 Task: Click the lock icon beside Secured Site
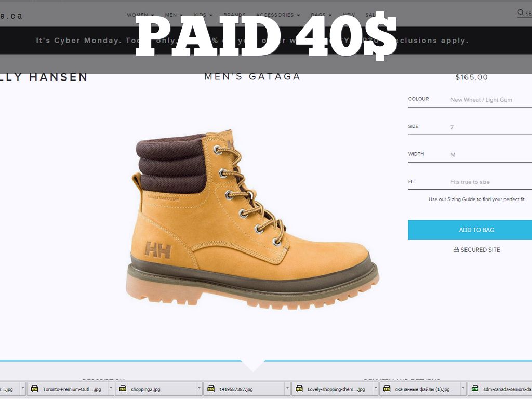[456, 250]
